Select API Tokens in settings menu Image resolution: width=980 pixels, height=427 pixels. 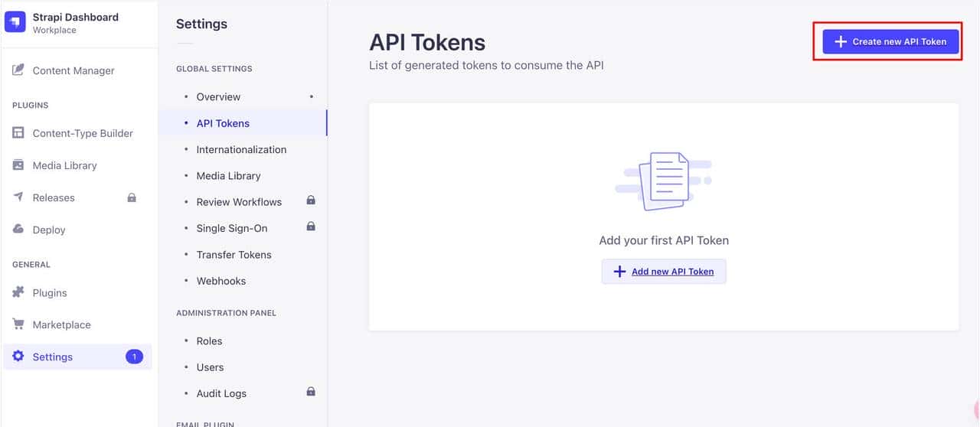223,123
